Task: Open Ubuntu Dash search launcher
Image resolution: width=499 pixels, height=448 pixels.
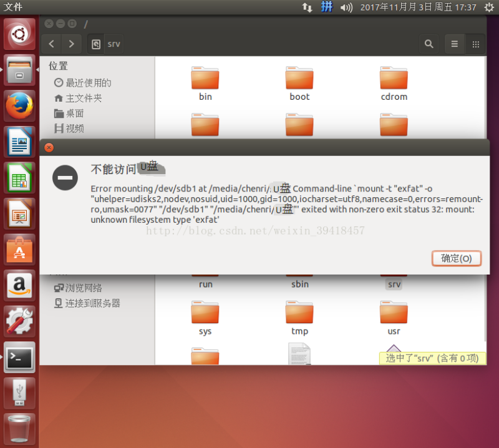Action: 19,34
